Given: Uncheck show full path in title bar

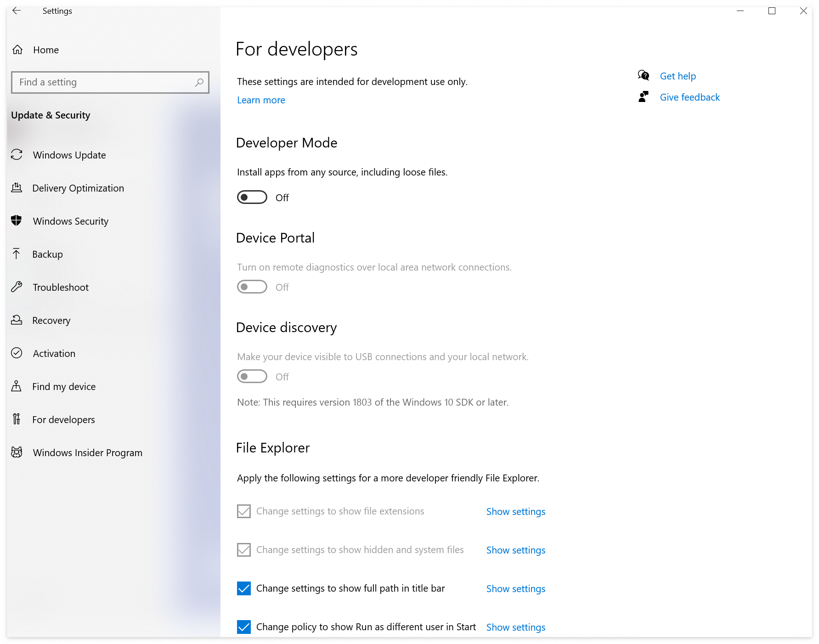Looking at the screenshot, I should [x=244, y=588].
